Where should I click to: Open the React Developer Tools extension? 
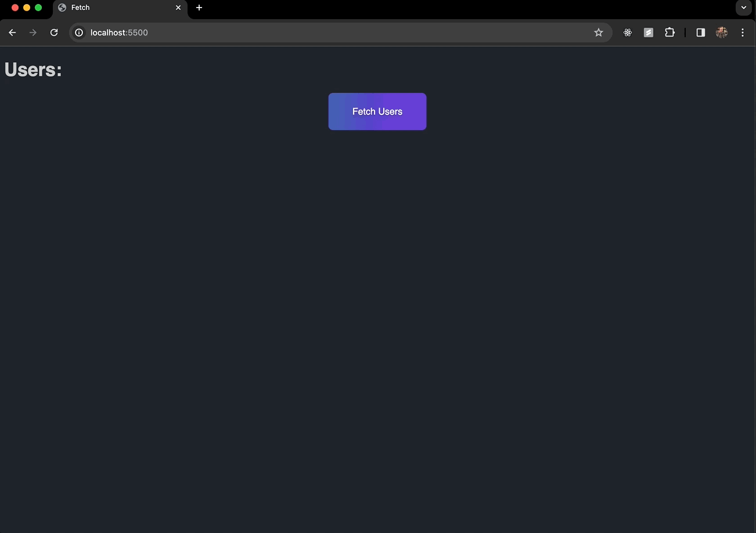click(x=628, y=33)
